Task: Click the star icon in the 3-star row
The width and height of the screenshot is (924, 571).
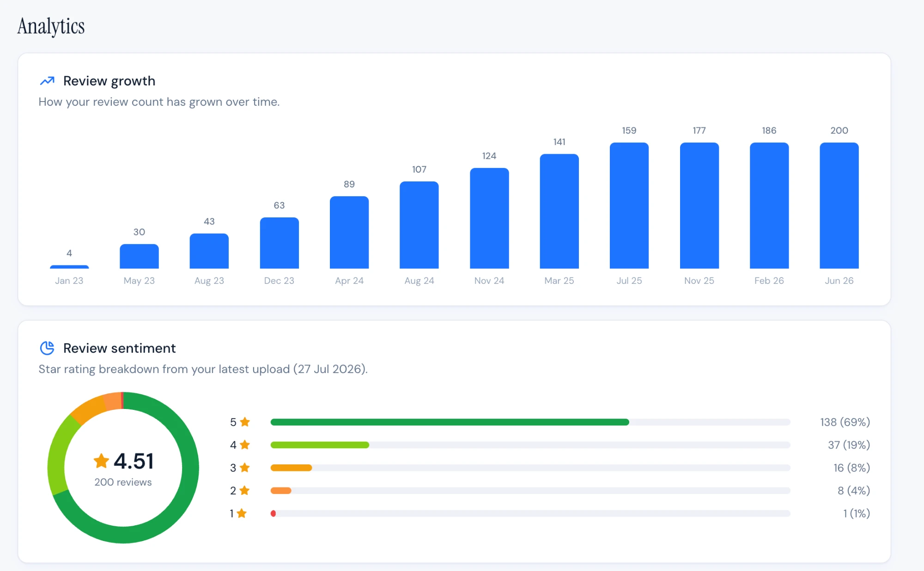Action: pos(245,468)
